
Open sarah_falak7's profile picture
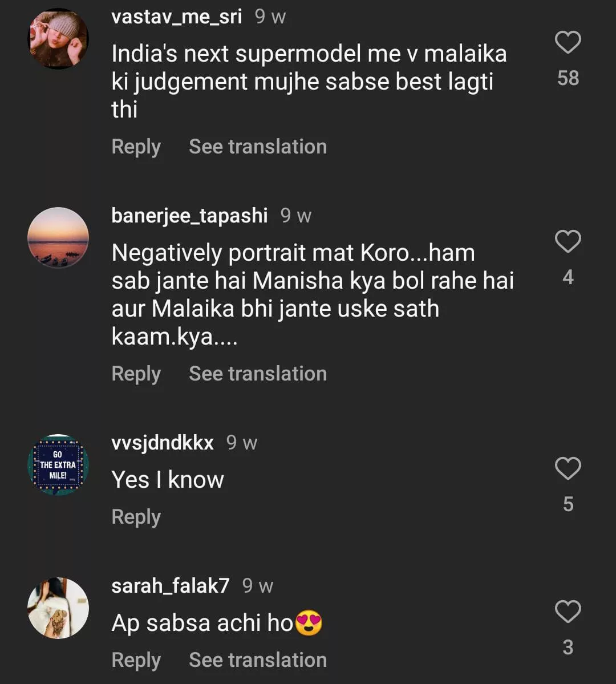[x=58, y=608]
